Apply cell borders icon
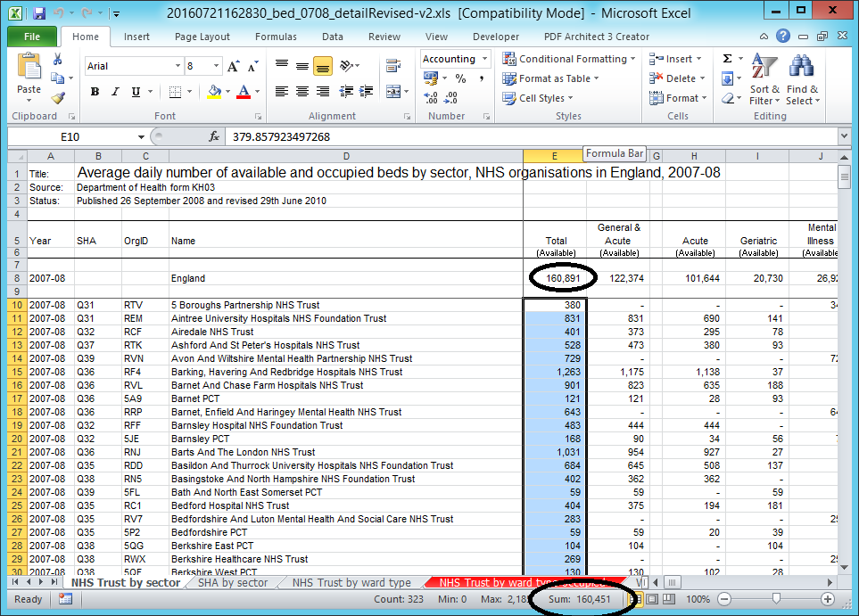The height and width of the screenshot is (616, 859). click(x=176, y=92)
